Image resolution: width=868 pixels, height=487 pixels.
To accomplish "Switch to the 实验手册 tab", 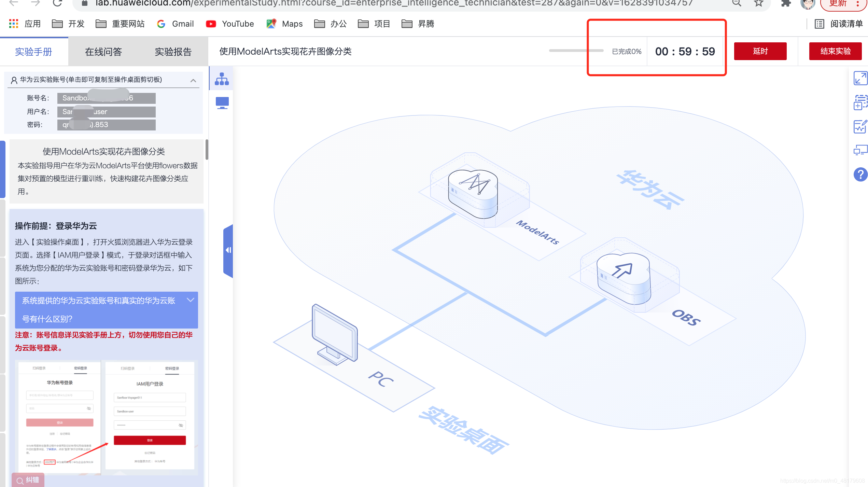I will (x=34, y=52).
